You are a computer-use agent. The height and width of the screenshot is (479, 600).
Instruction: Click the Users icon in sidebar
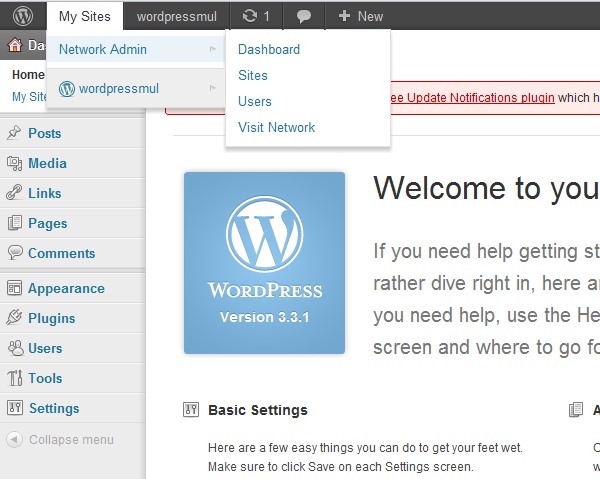pyautogui.click(x=15, y=348)
